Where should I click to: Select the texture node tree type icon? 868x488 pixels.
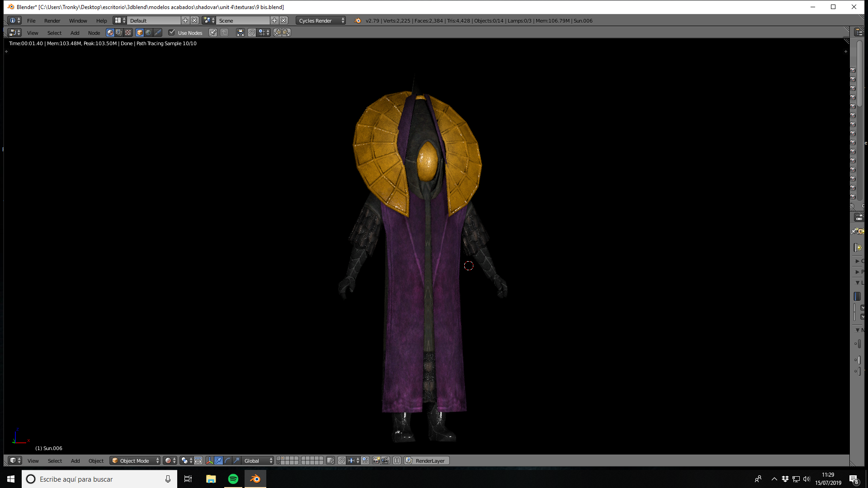point(128,33)
